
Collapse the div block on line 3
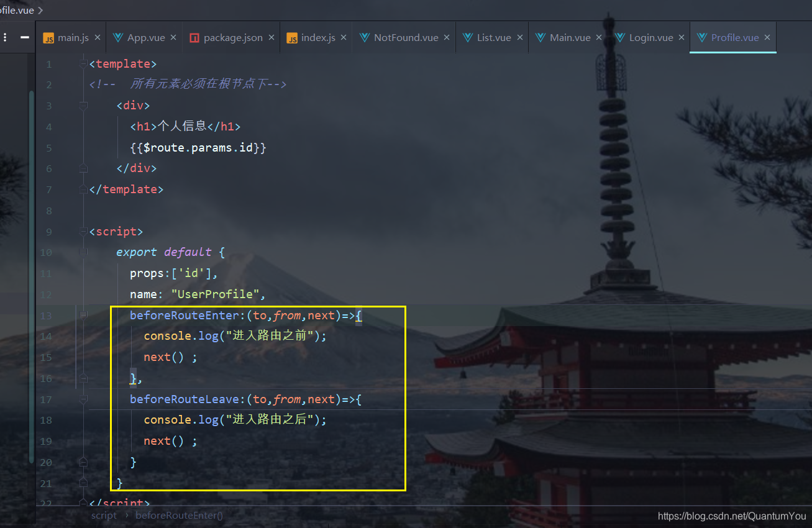tap(83, 106)
